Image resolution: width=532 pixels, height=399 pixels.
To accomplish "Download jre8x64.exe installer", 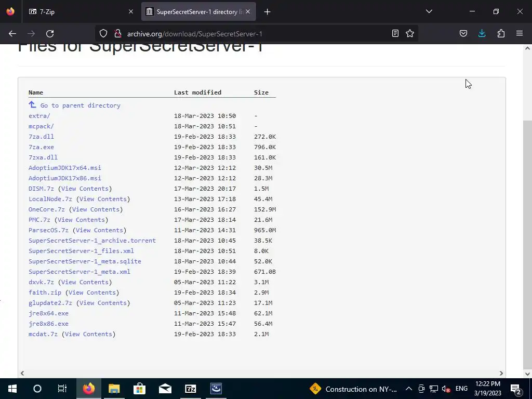I will pos(48,313).
